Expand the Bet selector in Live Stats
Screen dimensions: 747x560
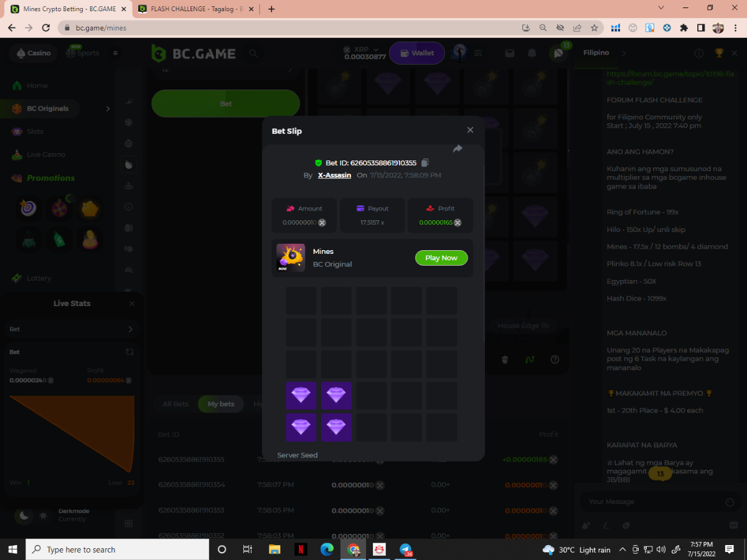click(130, 329)
